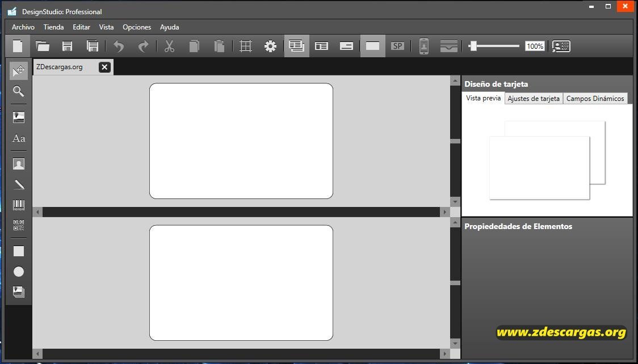This screenshot has height=364, width=638.
Task: Open the Ayuda menu
Action: click(169, 27)
